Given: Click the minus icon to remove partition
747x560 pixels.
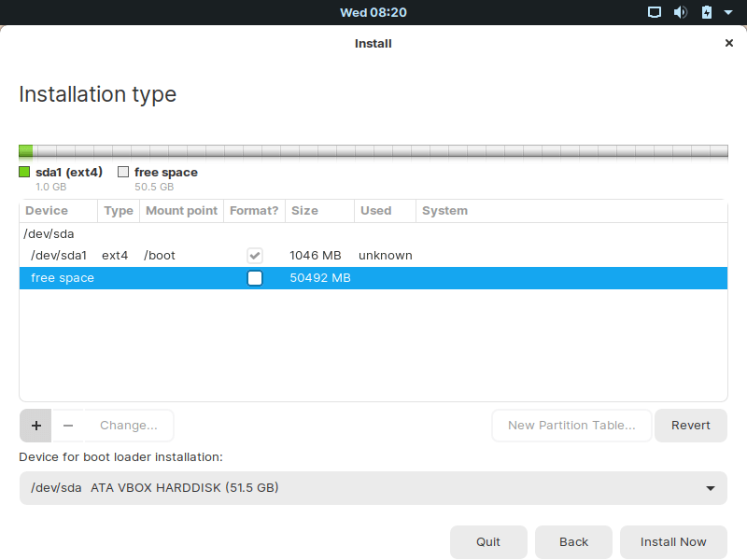Looking at the screenshot, I should (68, 426).
